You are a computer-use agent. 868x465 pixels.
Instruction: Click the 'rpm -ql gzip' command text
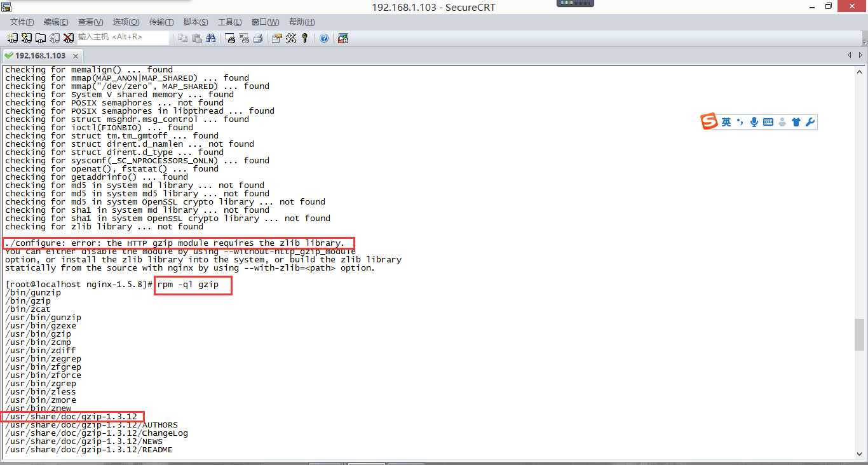tap(188, 285)
